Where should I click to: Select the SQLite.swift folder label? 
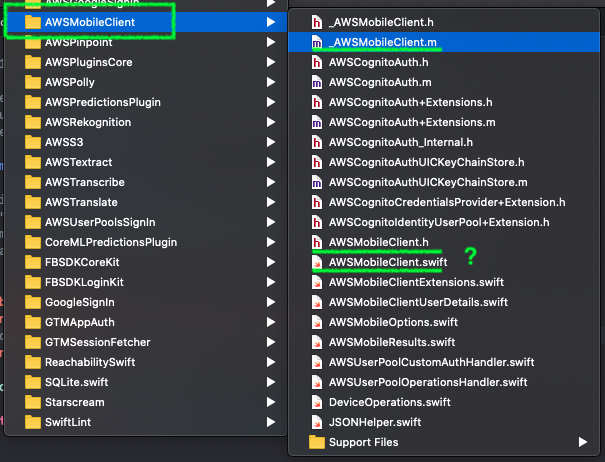(76, 382)
